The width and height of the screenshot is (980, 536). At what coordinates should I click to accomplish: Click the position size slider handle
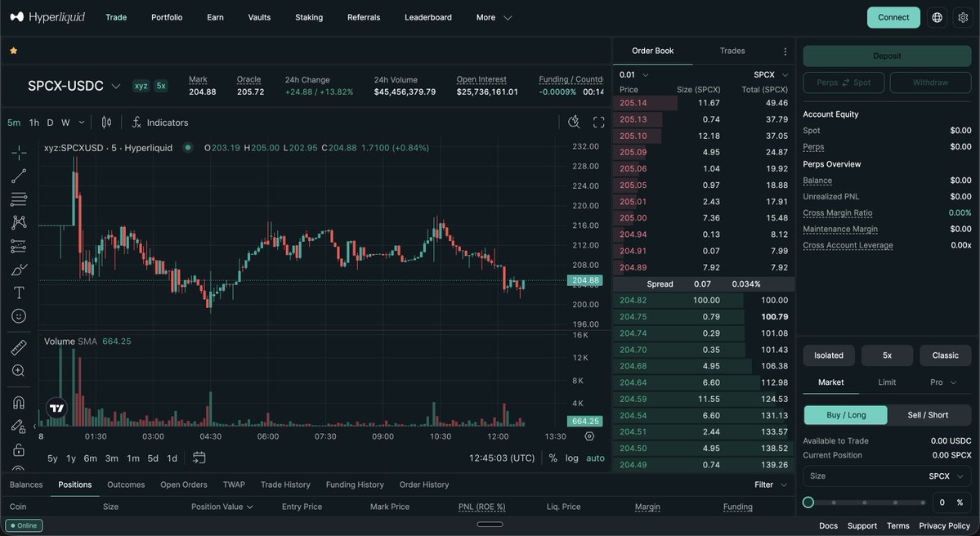[808, 502]
